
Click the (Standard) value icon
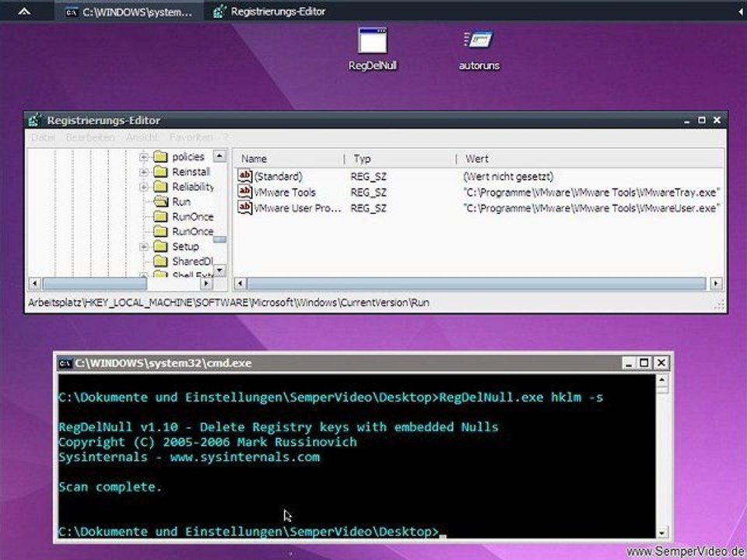[244, 177]
